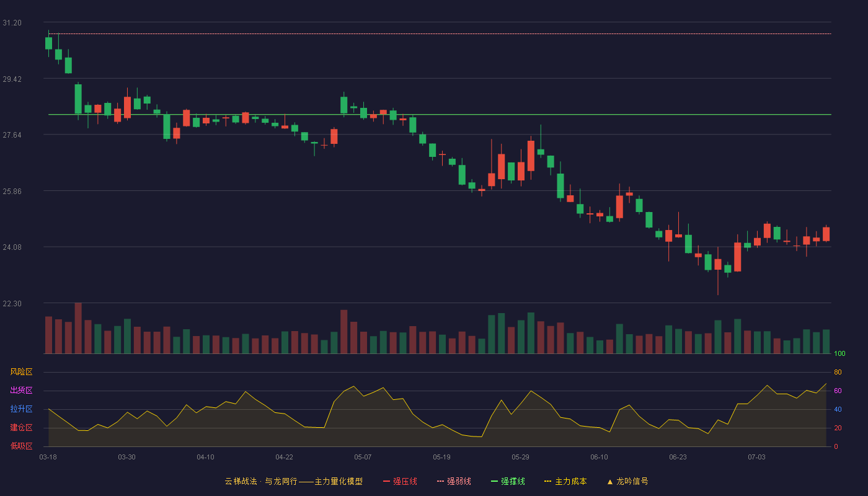The image size is (868, 496).
Task: Click the orange 80 indicator axis value
Action: click(x=838, y=372)
